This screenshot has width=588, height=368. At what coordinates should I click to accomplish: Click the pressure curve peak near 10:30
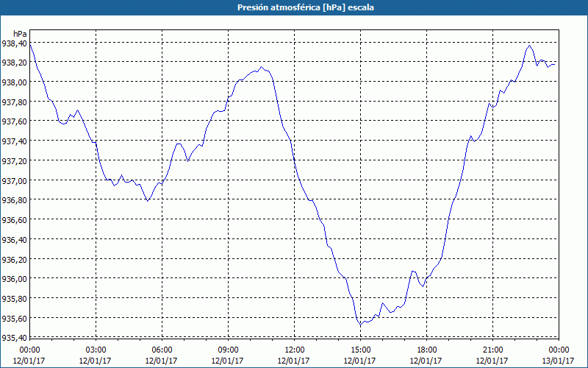coord(262,67)
